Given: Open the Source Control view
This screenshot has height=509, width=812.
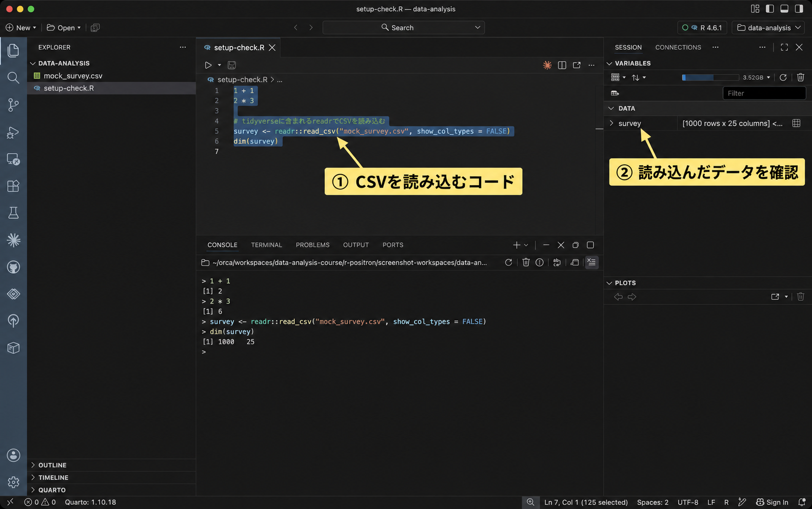Looking at the screenshot, I should (13, 105).
